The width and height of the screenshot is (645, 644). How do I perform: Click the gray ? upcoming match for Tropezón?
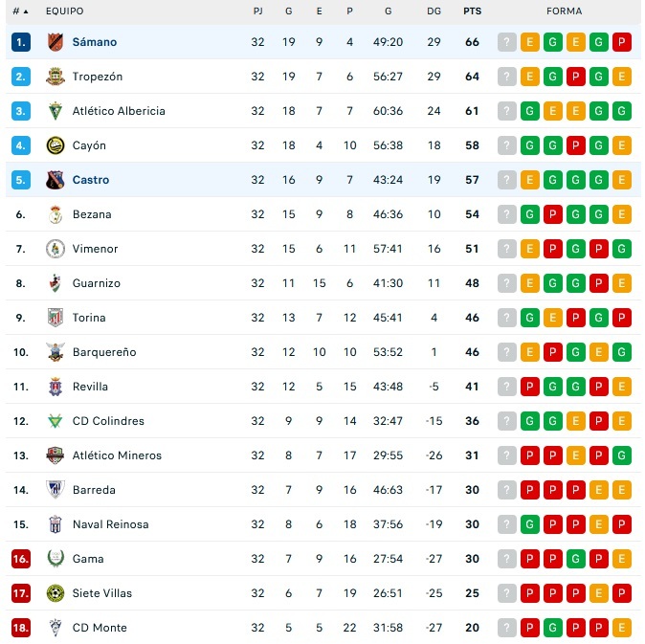pyautogui.click(x=507, y=77)
